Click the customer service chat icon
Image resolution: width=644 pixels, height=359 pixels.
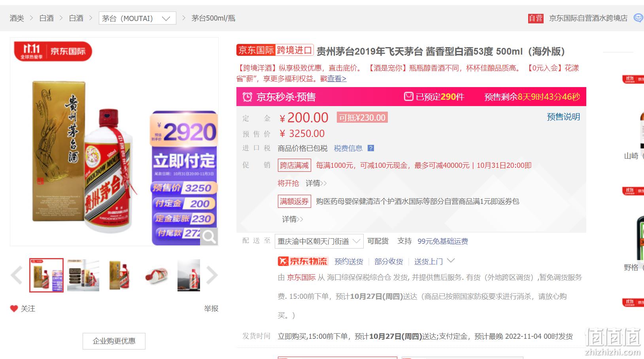[638, 18]
